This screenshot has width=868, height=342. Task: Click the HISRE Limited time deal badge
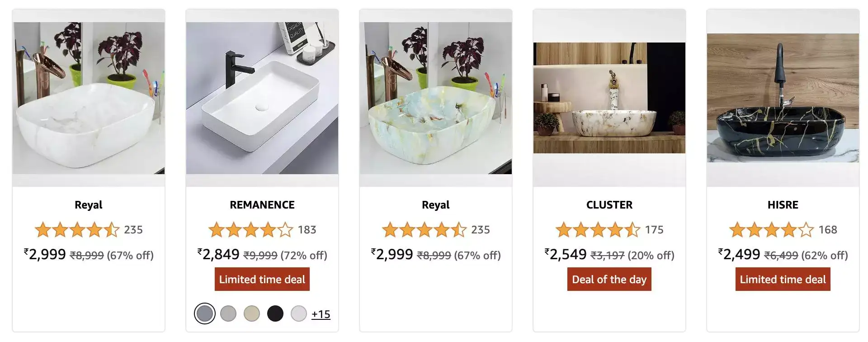tap(783, 279)
